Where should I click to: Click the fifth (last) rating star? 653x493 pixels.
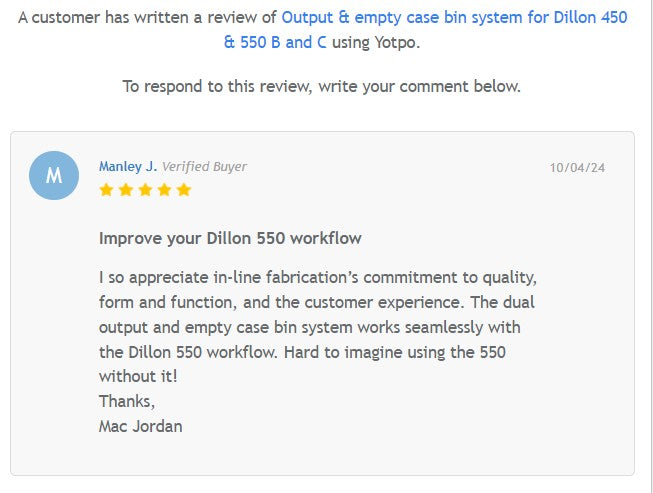tap(183, 190)
